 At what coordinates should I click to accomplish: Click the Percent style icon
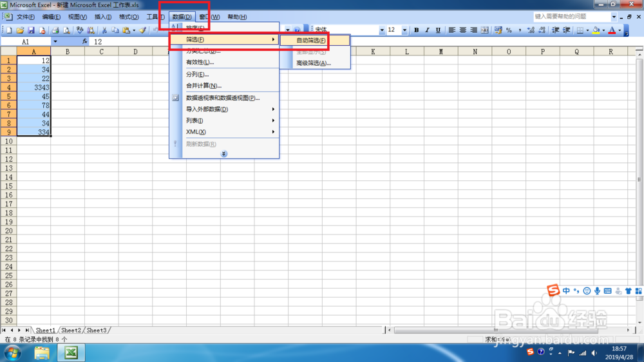pos(509,30)
